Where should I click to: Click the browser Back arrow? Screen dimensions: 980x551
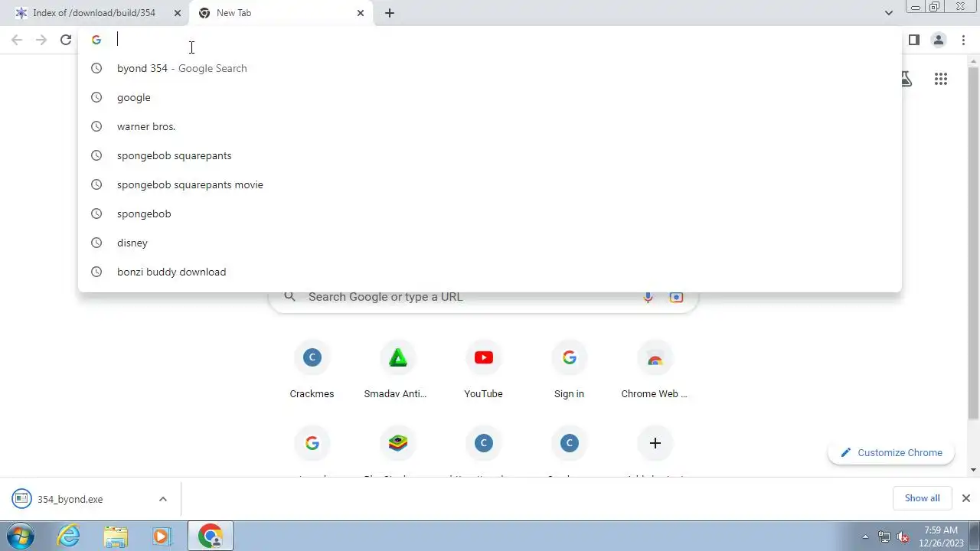17,40
